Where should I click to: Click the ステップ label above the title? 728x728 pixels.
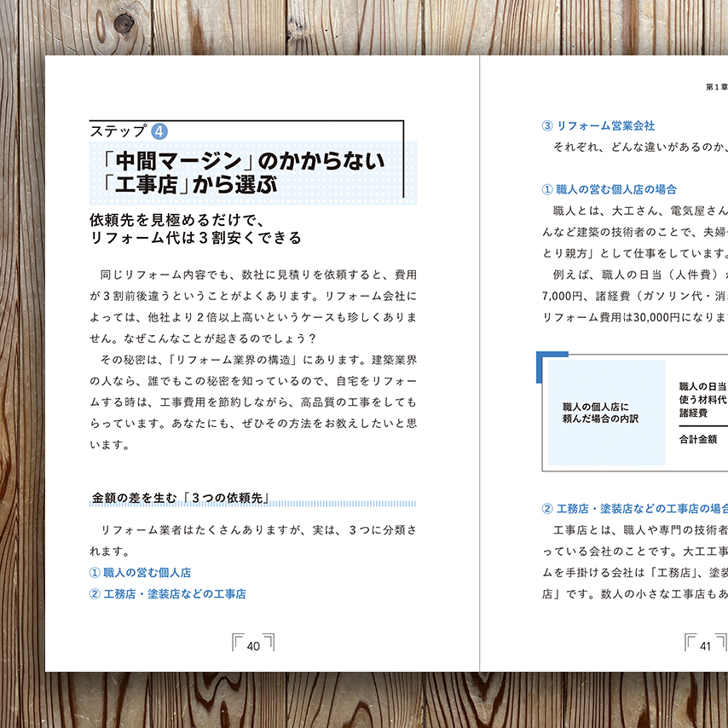pos(118,131)
